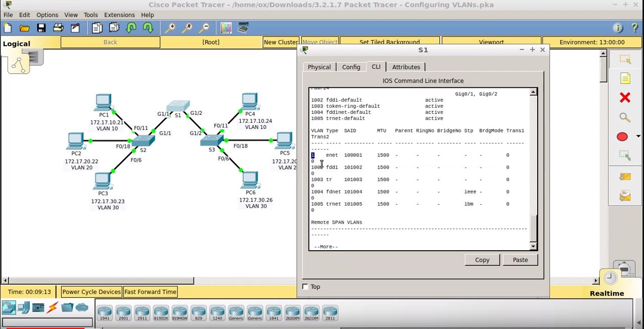Open the shape drawing dropdown arrow
The image size is (644, 329).
click(638, 136)
